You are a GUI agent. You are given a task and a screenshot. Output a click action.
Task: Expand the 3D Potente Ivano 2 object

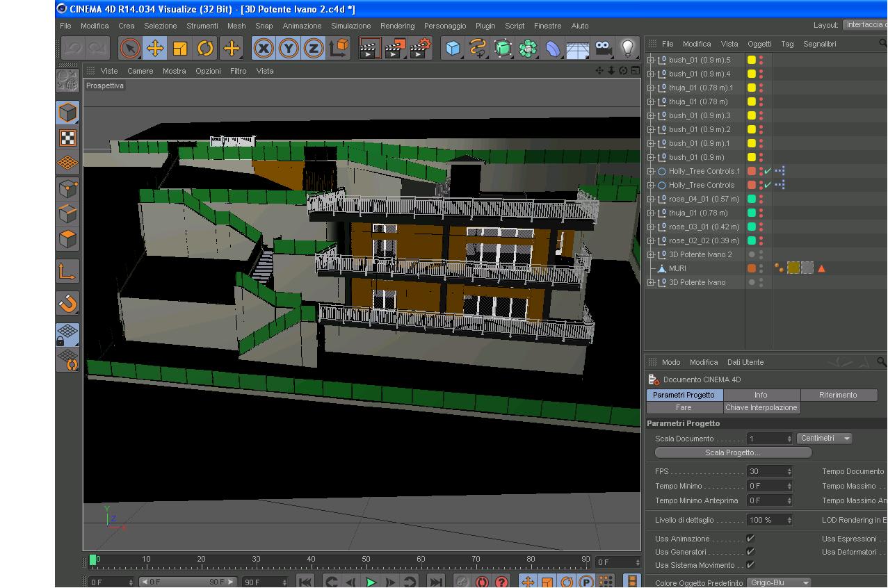651,254
